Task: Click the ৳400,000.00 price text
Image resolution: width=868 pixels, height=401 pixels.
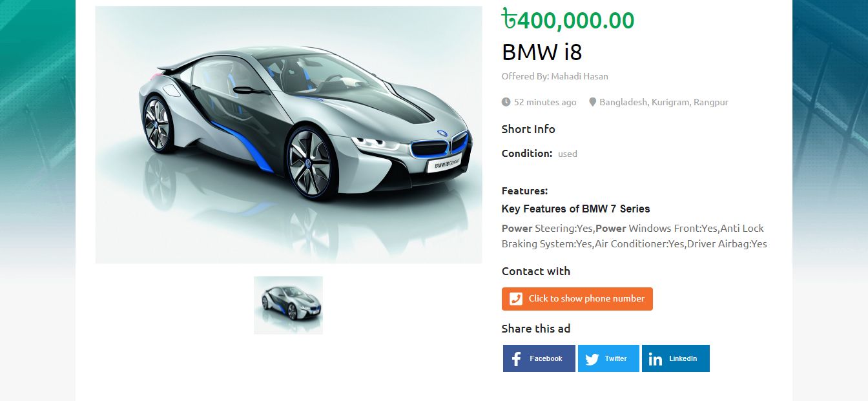Action: pos(568,20)
